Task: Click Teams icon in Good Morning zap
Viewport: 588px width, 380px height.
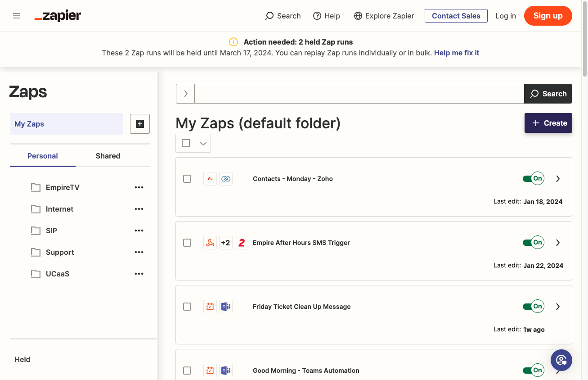Action: [226, 371]
